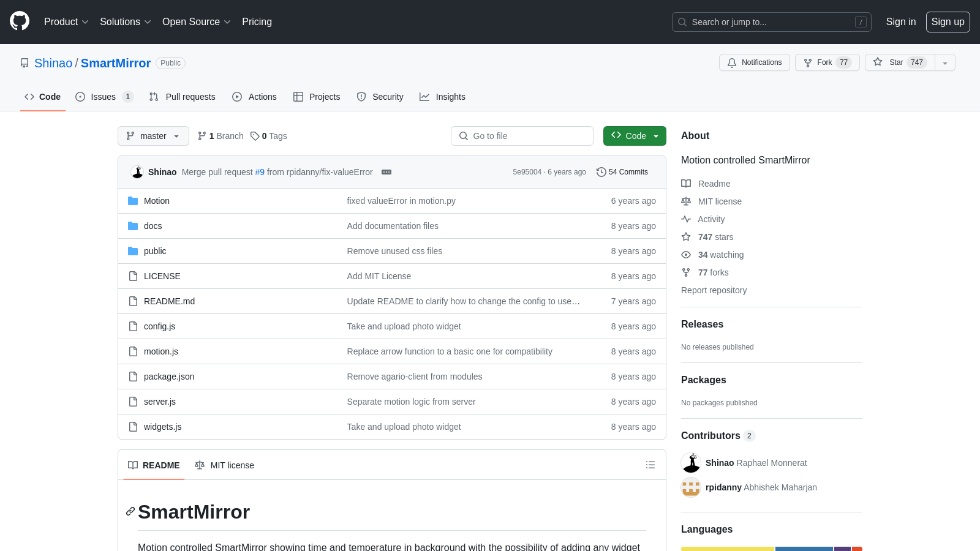Open the green Code dropdown button
Viewport: 980px width, 551px height.
click(635, 136)
